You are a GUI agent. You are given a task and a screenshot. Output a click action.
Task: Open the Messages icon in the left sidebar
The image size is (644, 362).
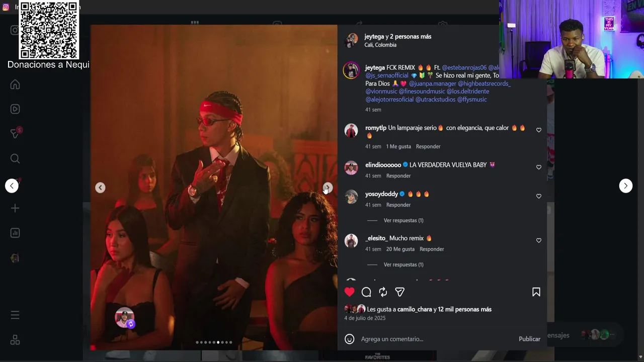(15, 134)
